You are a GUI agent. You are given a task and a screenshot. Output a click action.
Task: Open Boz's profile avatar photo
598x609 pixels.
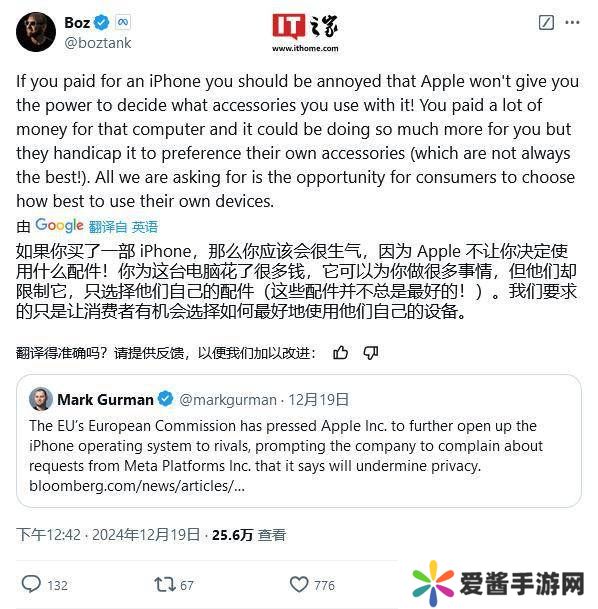tap(36, 32)
